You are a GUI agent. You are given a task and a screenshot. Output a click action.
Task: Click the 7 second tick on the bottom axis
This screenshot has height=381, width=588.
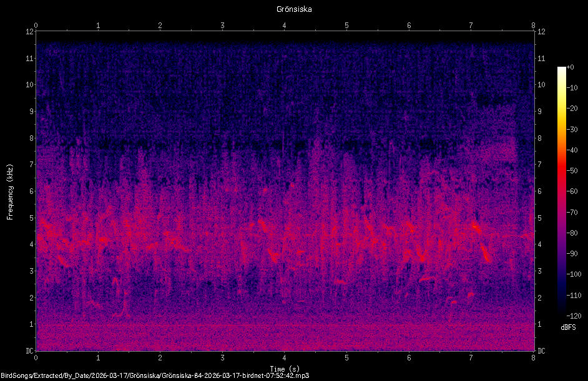click(x=471, y=358)
